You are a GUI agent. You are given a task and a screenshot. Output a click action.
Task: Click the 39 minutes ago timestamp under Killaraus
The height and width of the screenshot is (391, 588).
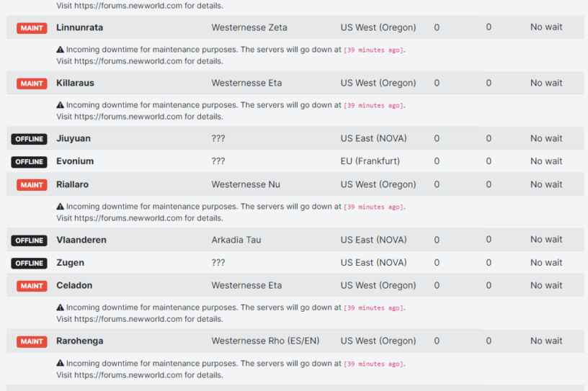(374, 106)
